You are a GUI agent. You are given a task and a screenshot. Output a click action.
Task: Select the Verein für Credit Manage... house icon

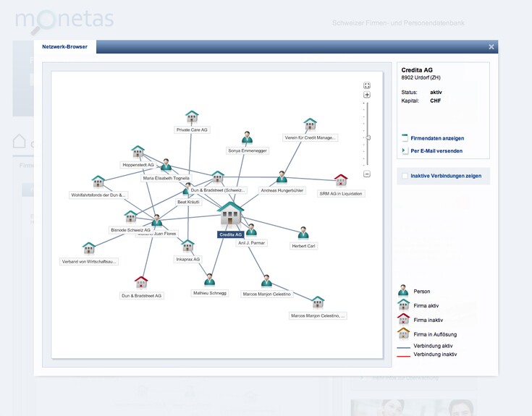pyautogui.click(x=310, y=124)
